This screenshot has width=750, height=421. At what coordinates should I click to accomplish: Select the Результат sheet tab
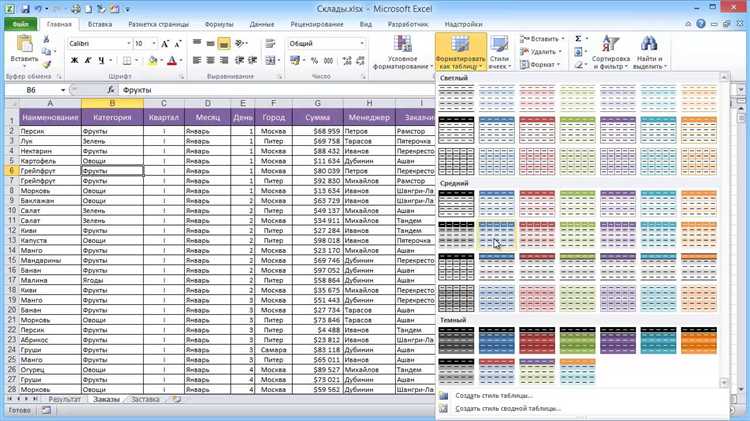[x=64, y=399]
